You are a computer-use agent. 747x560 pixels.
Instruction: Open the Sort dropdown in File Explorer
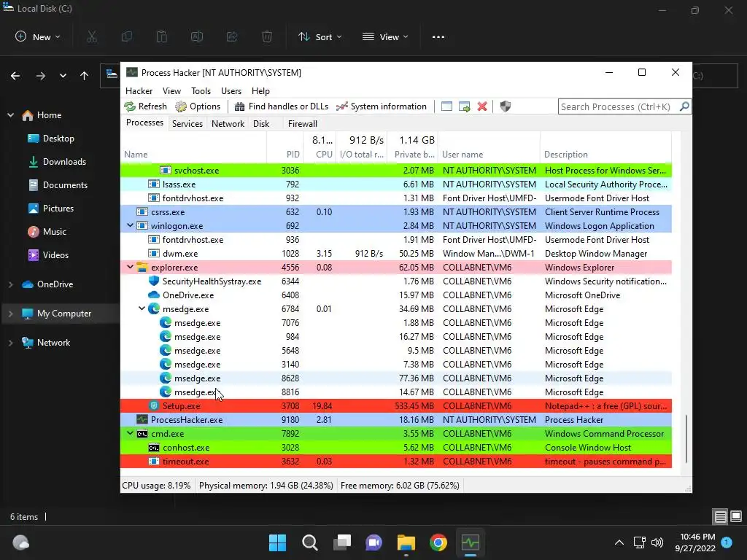point(320,36)
